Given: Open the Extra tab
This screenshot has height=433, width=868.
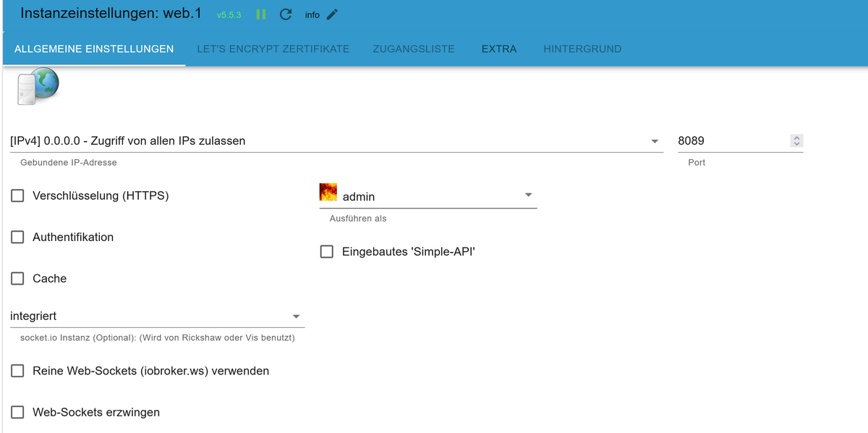Looking at the screenshot, I should click(x=499, y=49).
